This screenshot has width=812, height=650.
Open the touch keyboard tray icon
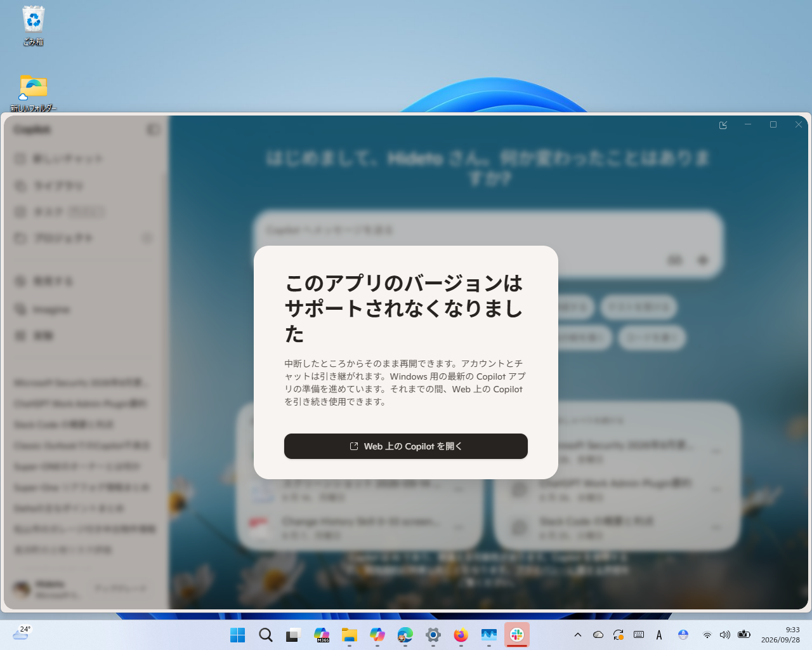click(639, 635)
